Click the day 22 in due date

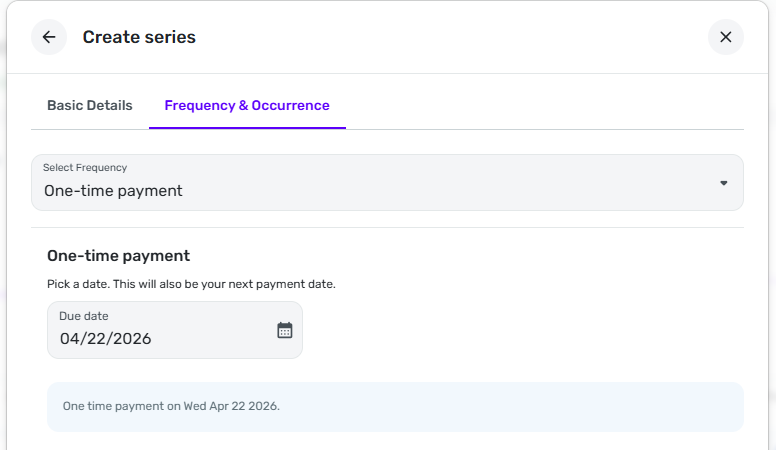click(x=96, y=339)
